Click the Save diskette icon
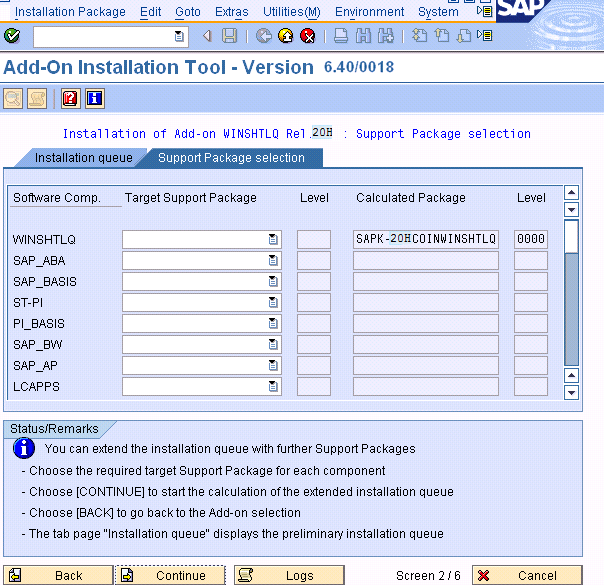Viewport: 604px width, 587px height. coord(230,36)
